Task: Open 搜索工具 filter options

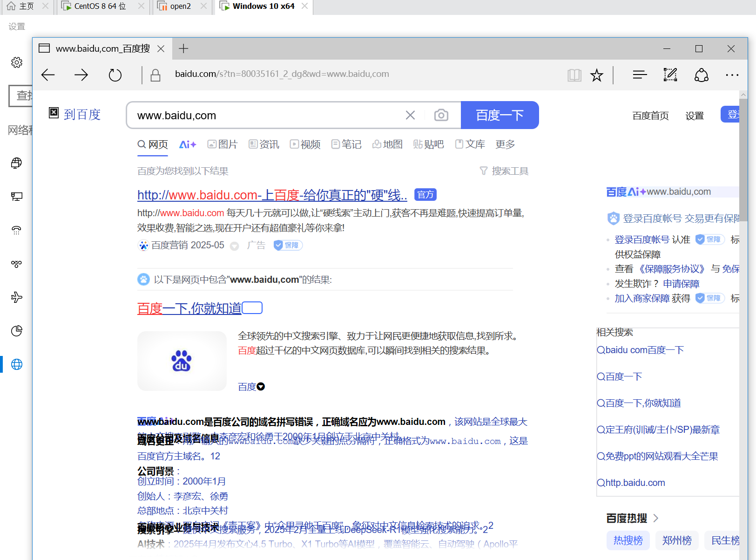Action: click(504, 171)
